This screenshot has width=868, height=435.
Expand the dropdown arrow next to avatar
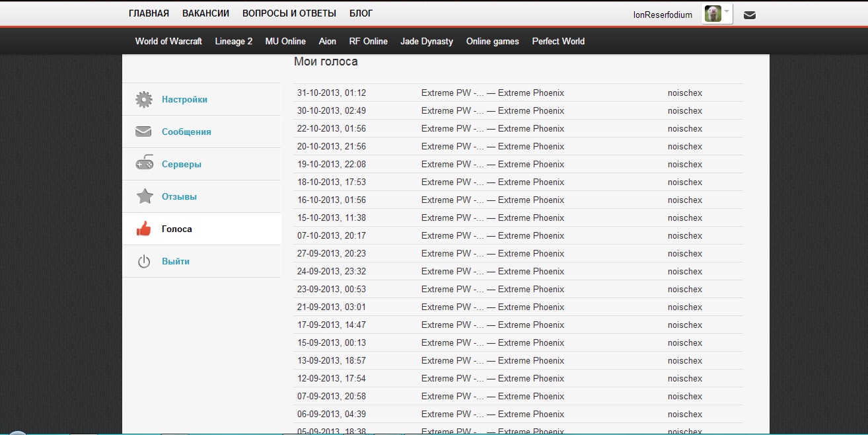pyautogui.click(x=727, y=12)
